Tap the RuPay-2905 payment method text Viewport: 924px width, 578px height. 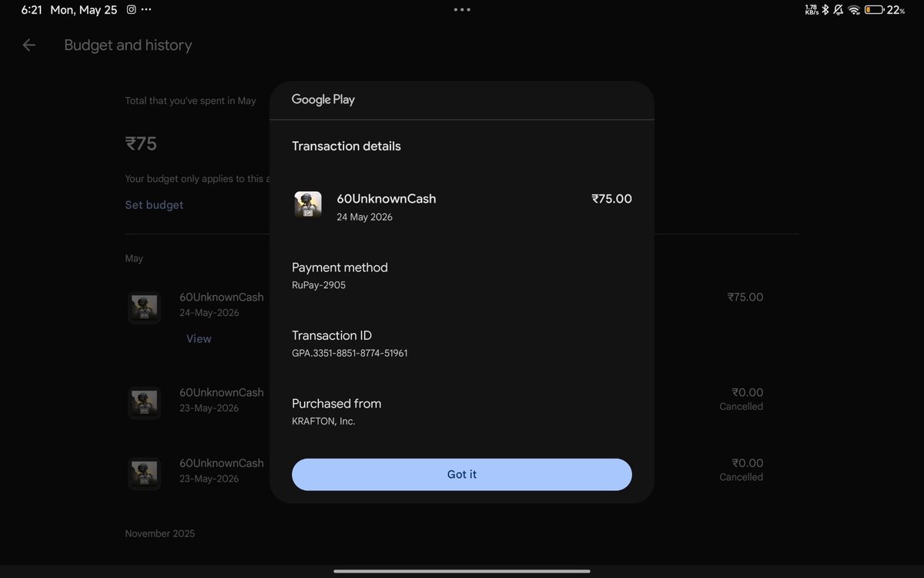coord(319,285)
